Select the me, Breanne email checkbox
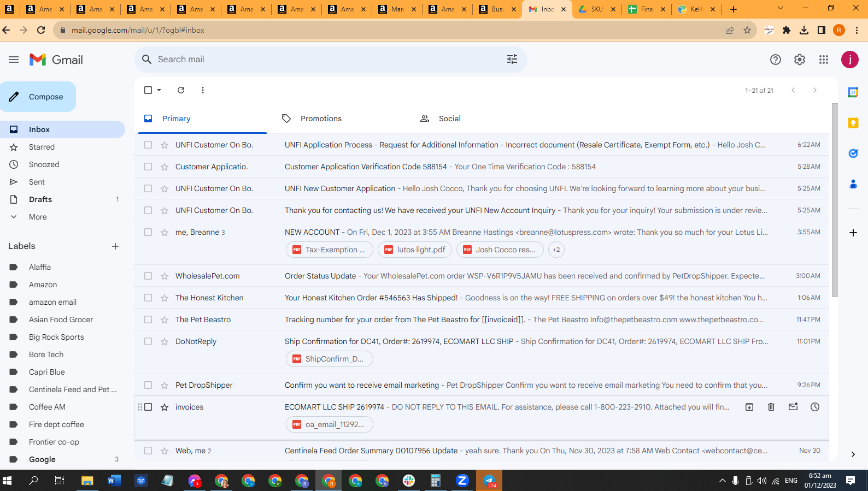Screen dimensions: 868x491 [148, 232]
